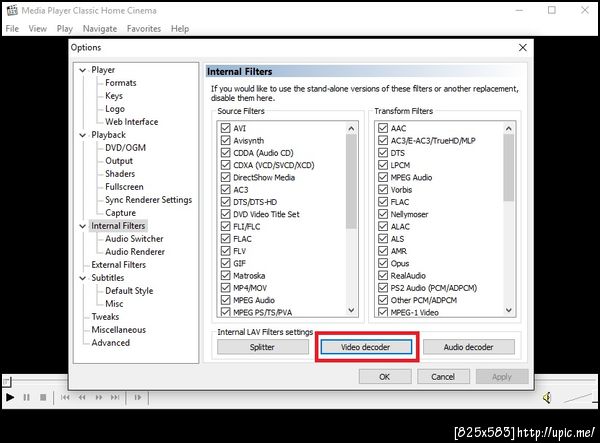Select Tweaks in the options tree
Image resolution: width=600 pixels, height=443 pixels.
(105, 317)
